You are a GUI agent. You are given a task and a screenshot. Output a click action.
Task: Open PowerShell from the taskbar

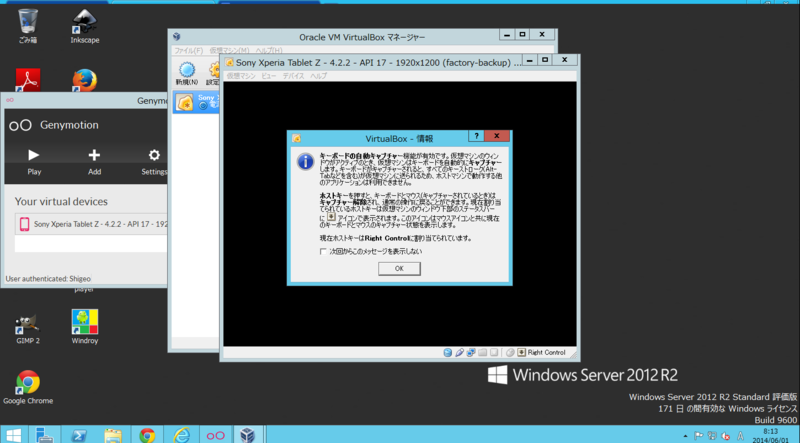79,435
